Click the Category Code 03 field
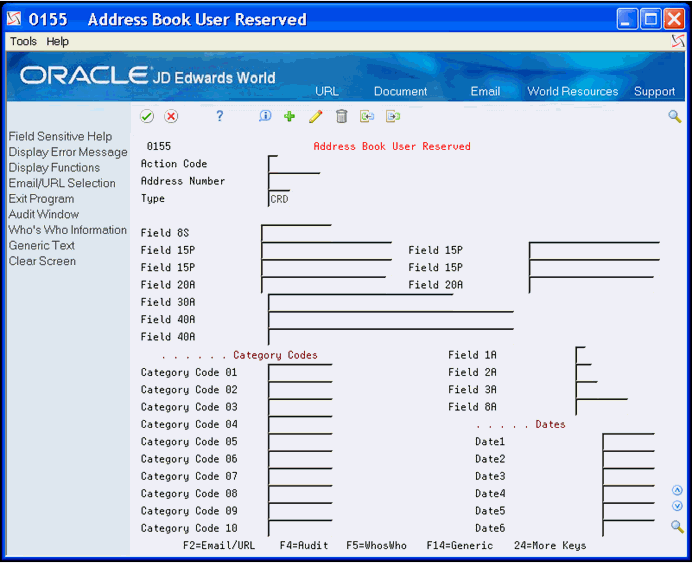Screen dimensions: 692x563 (300, 407)
